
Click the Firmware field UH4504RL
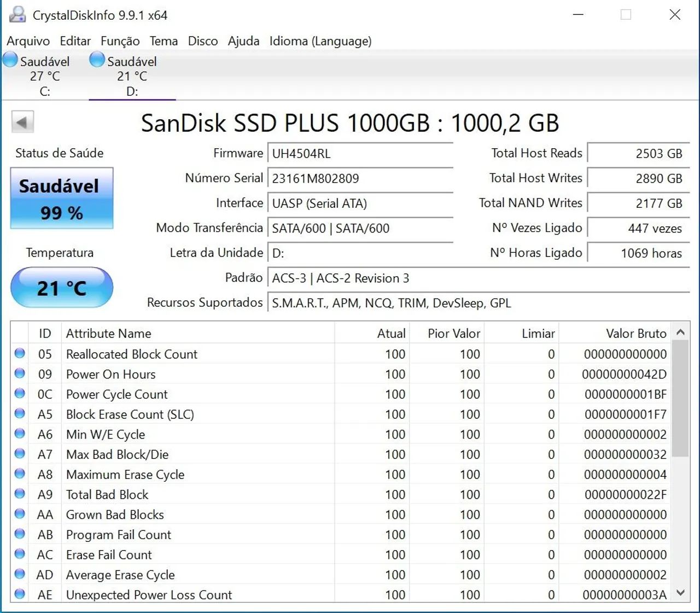pyautogui.click(x=360, y=154)
